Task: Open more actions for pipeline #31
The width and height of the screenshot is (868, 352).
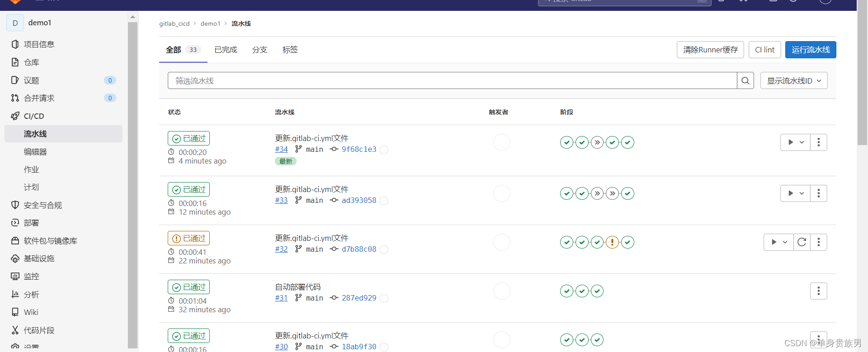Action: click(x=819, y=291)
